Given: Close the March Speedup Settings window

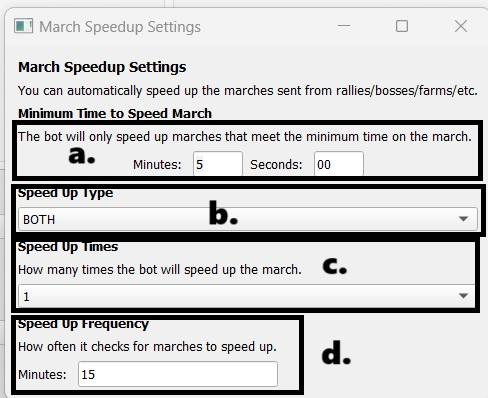Looking at the screenshot, I should point(461,26).
